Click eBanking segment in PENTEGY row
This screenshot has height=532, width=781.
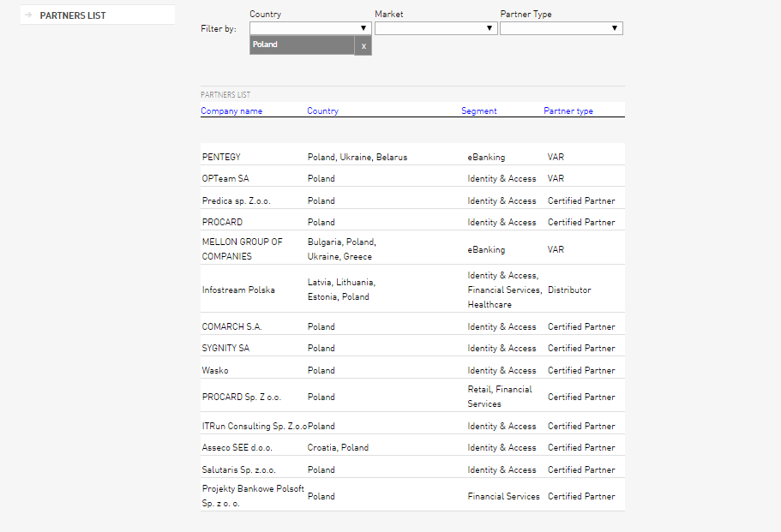[x=486, y=157]
